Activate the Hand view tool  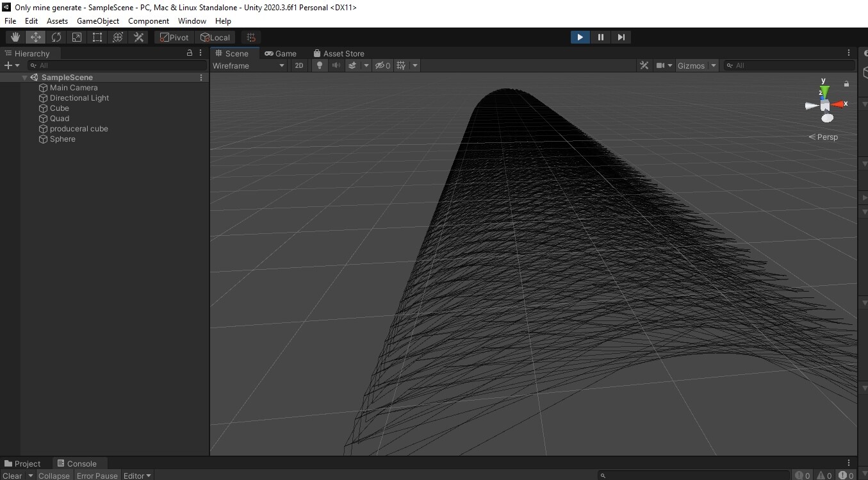click(15, 37)
